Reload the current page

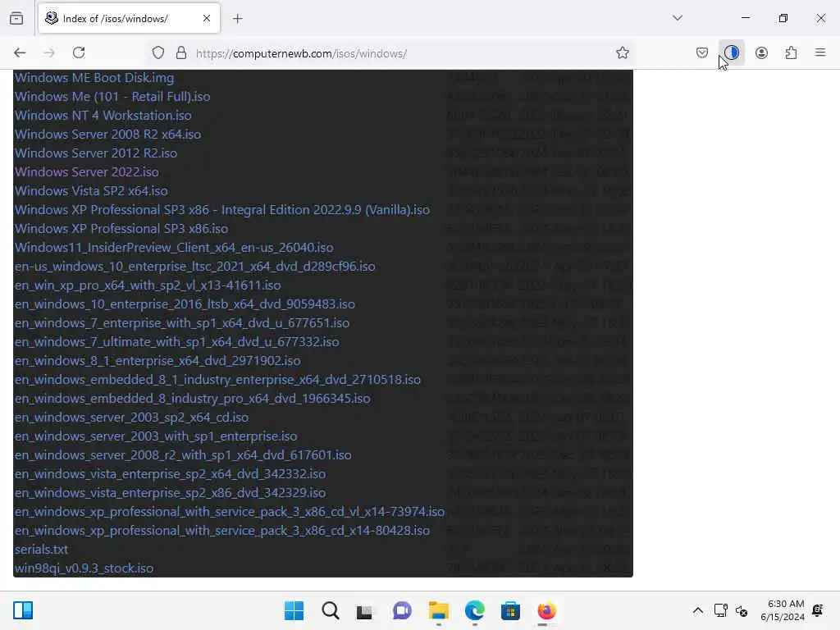79,52
